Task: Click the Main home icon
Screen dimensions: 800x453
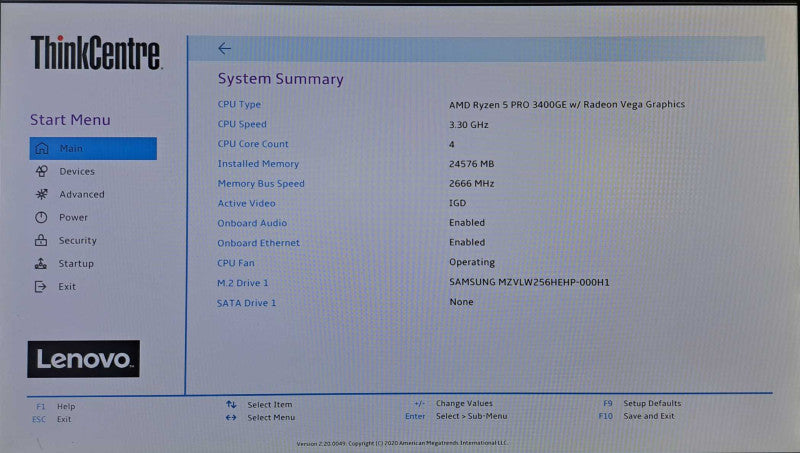Action: coord(42,148)
